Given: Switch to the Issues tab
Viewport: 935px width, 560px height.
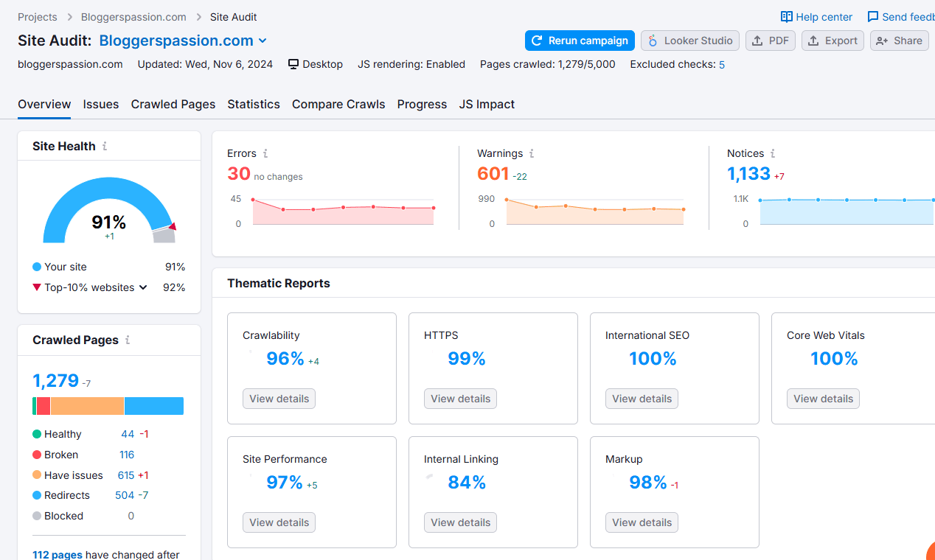Looking at the screenshot, I should coord(100,104).
